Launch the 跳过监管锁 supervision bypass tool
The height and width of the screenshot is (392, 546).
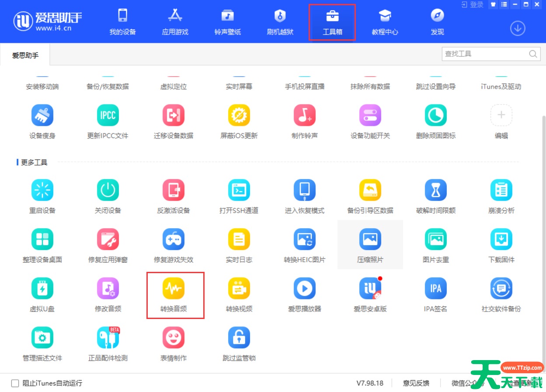(239, 344)
